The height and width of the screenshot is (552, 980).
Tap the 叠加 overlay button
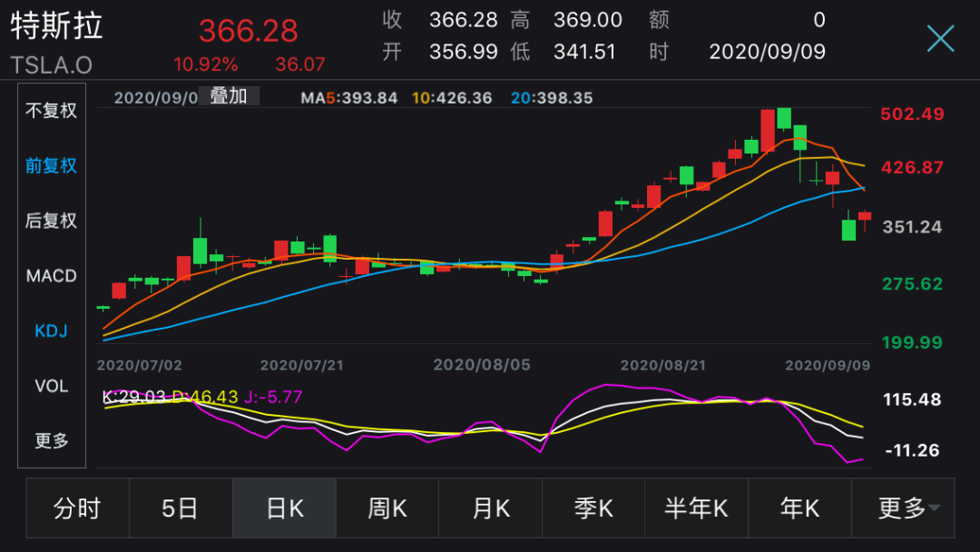(229, 96)
